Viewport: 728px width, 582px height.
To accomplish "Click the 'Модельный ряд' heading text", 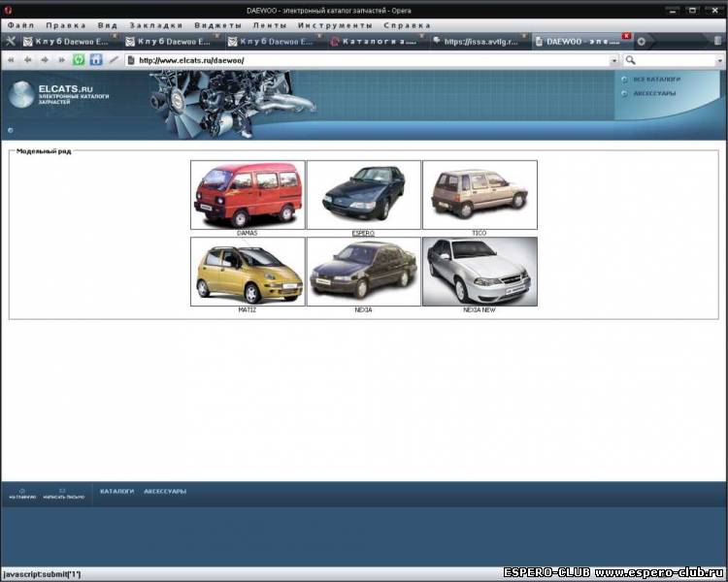I will point(44,151).
